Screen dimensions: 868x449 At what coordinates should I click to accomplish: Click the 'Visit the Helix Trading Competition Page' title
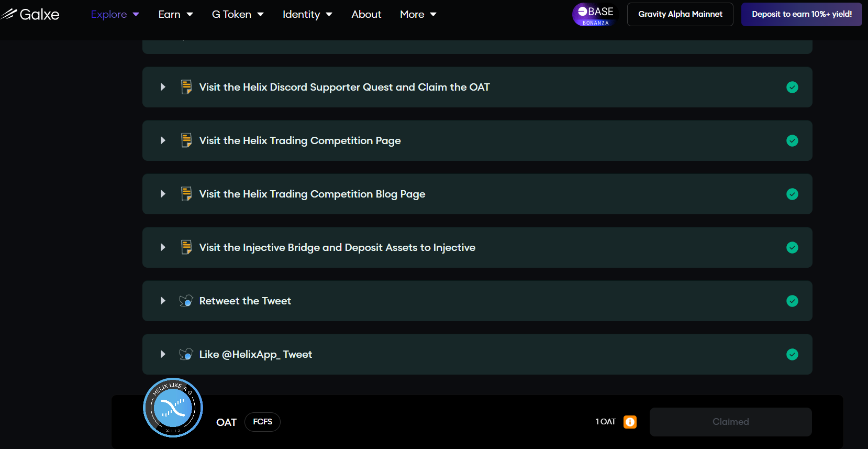300,140
